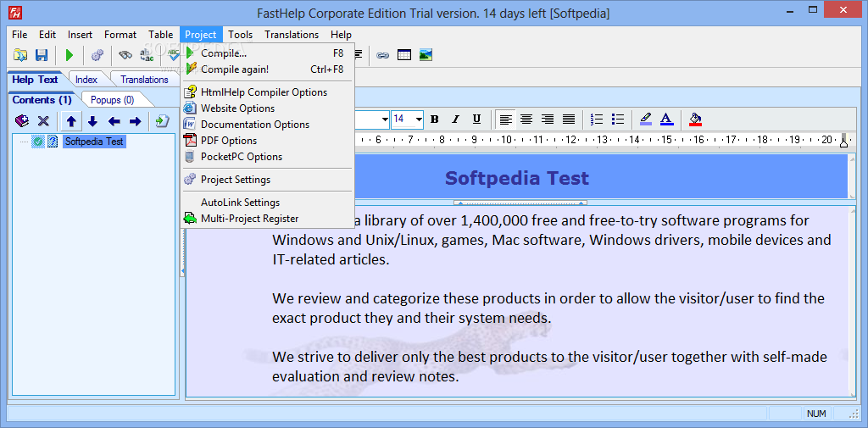This screenshot has width=868, height=428.
Task: Switch to the Popups (0) tab
Action: 113,100
